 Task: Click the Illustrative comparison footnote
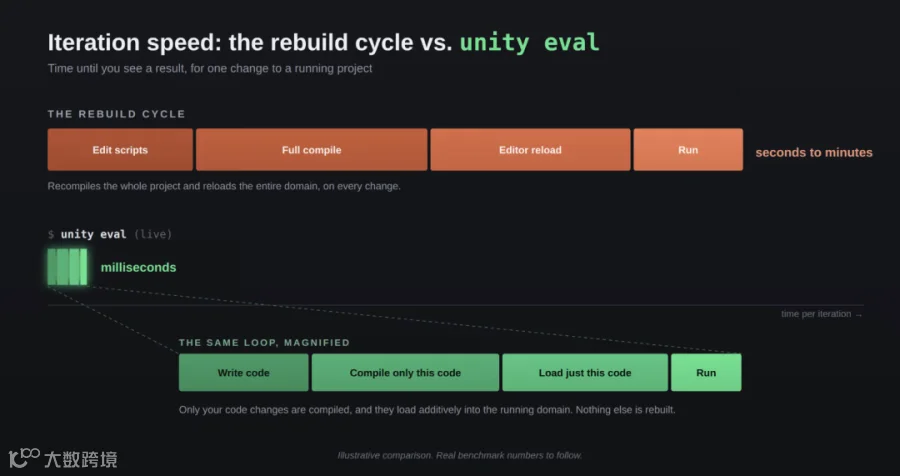tap(460, 455)
